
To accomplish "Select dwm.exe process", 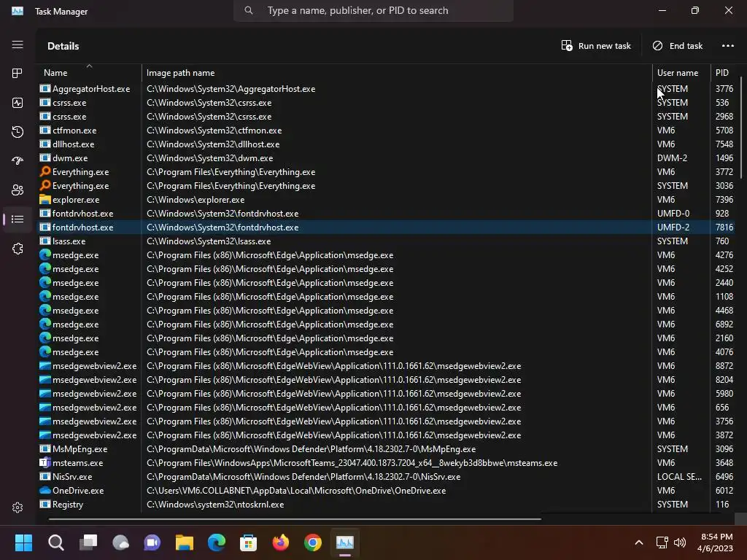I will (388, 157).
